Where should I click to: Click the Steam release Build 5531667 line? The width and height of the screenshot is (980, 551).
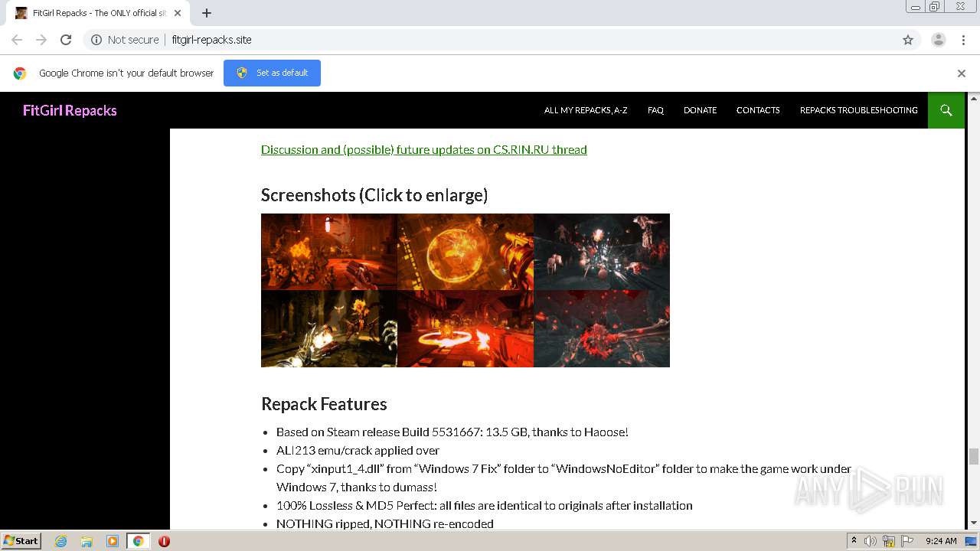pyautogui.click(x=452, y=432)
